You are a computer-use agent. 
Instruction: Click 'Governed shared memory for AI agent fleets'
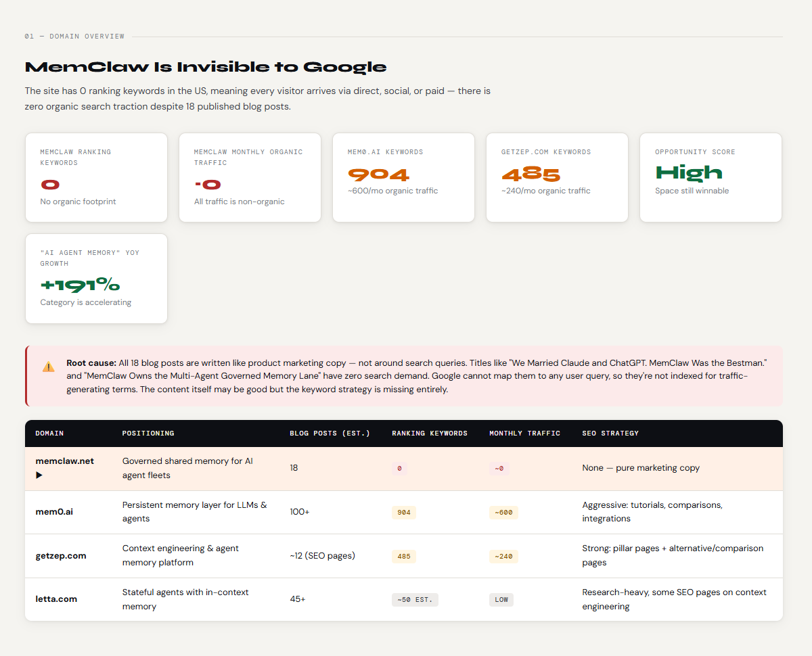coord(187,468)
